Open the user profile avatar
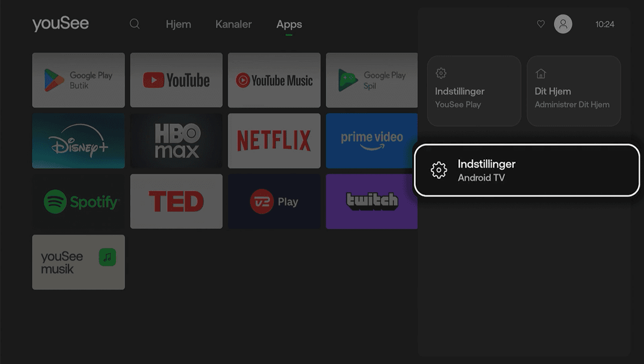Viewport: 644px width, 364px height. tap(563, 24)
